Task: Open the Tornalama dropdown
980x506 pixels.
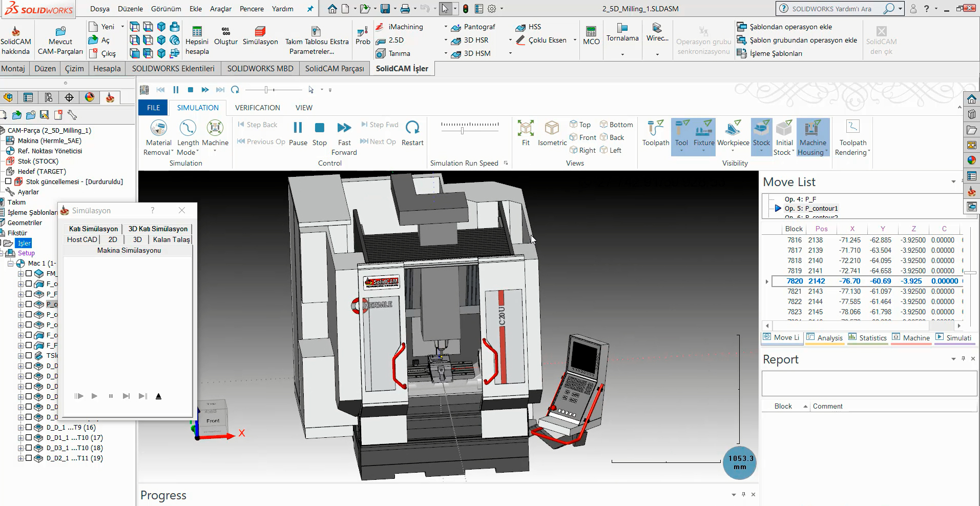Action: (x=622, y=54)
